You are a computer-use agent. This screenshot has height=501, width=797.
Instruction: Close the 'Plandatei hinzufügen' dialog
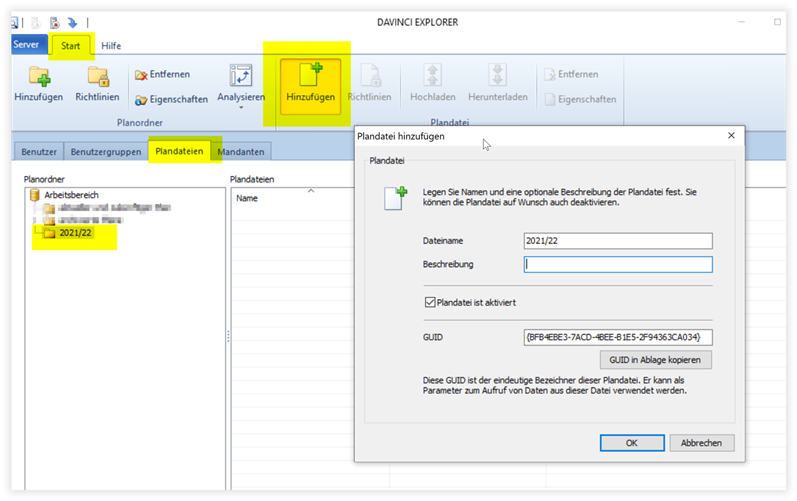tap(731, 135)
